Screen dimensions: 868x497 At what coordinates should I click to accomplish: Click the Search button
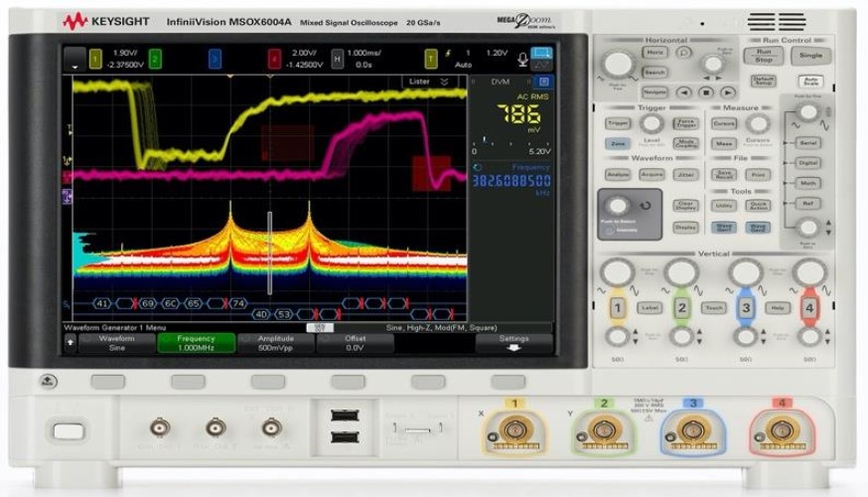click(x=654, y=72)
